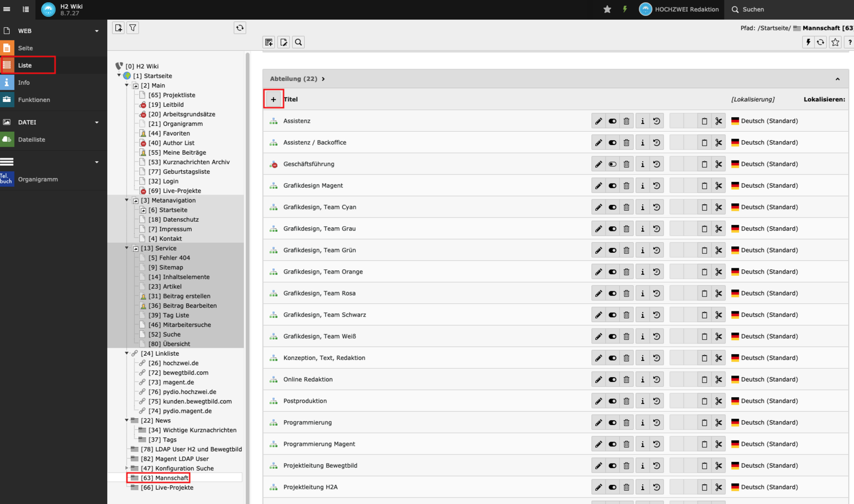Cut the Online Redaktion record with scissors icon
The height and width of the screenshot is (504, 854).
coord(718,380)
